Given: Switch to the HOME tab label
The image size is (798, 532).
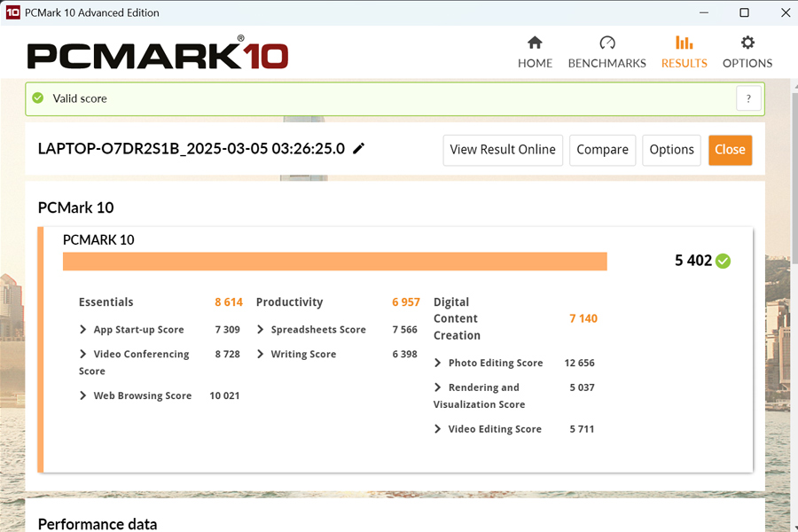Looking at the screenshot, I should [535, 63].
